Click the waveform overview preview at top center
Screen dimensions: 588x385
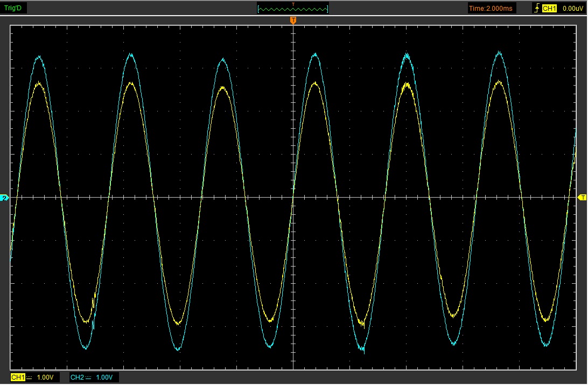(x=293, y=8)
